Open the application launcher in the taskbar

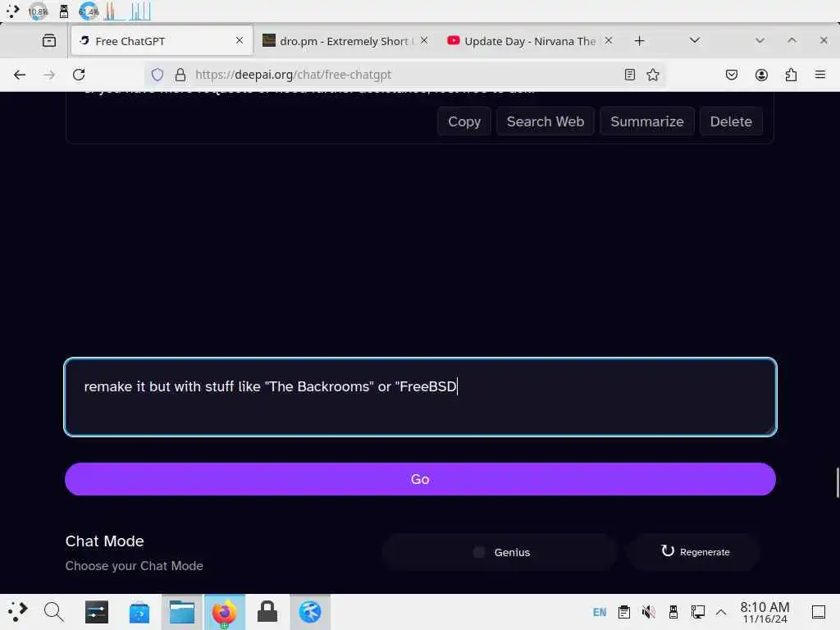[x=17, y=612]
